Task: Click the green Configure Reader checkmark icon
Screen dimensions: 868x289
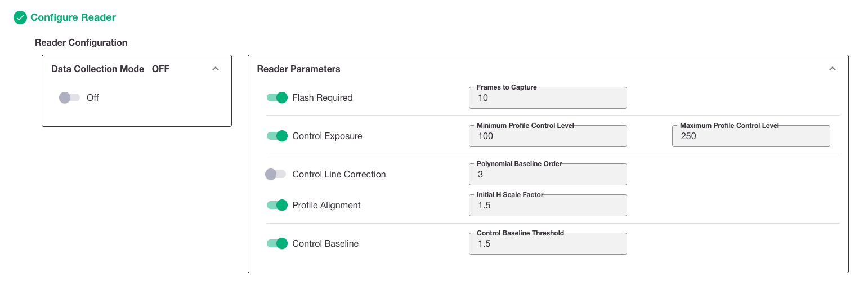Action: pyautogui.click(x=20, y=17)
